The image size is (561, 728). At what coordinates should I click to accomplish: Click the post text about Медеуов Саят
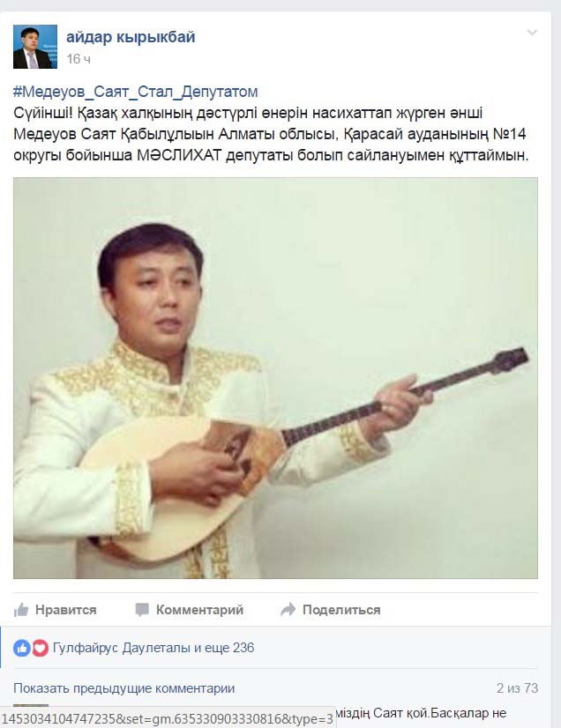271,134
